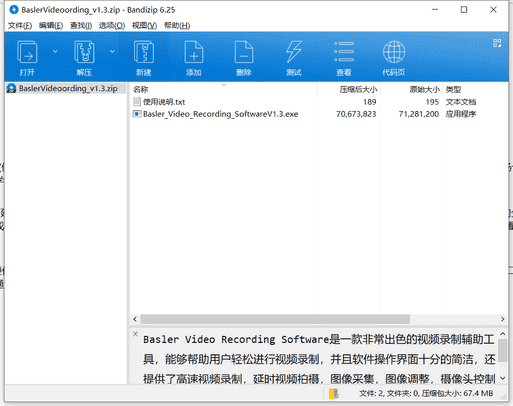The height and width of the screenshot is (406, 513).
Task: Click the compressed size value 70,673,823
Action: point(356,114)
